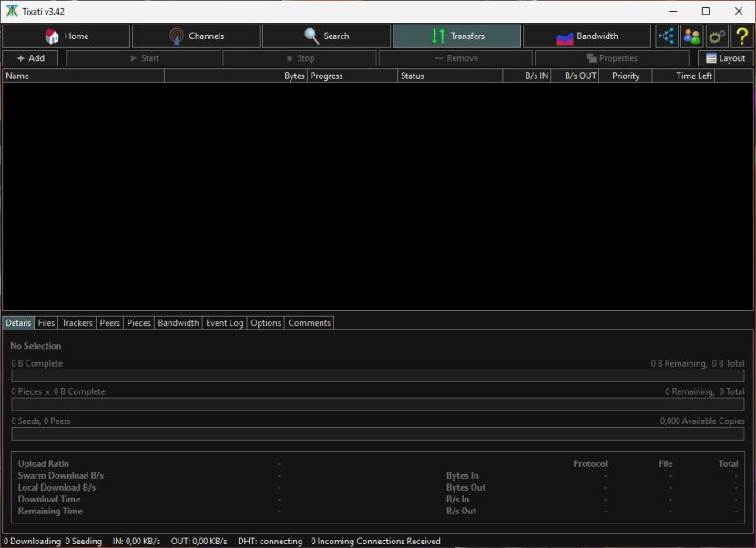Image resolution: width=756 pixels, height=548 pixels.
Task: Click 'Swarm Download B/s' label
Action: click(61, 476)
